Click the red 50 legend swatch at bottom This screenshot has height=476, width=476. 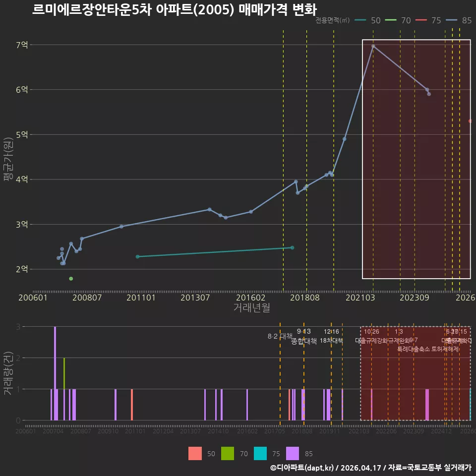point(195,454)
